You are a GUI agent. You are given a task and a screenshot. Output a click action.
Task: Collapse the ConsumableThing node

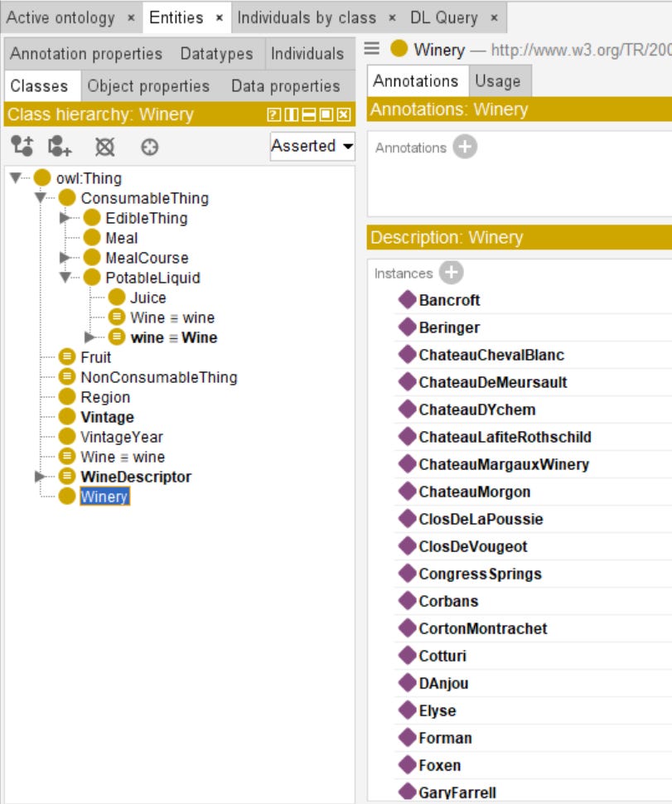41,197
